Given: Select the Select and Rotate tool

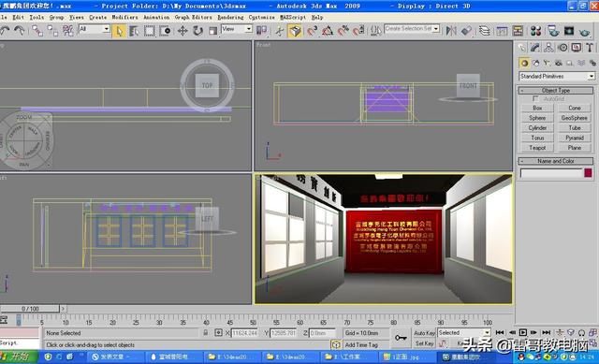Looking at the screenshot, I should tap(197, 31).
